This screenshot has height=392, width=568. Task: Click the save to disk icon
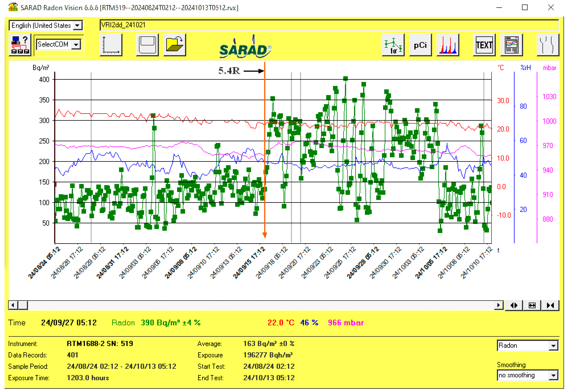147,45
